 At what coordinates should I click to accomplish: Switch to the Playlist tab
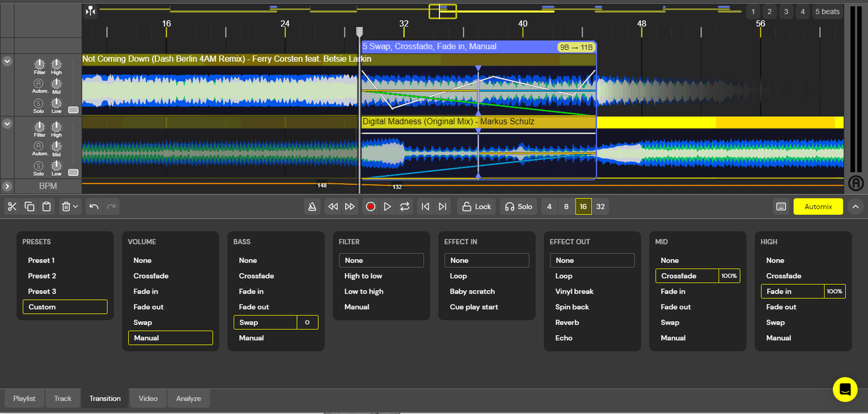pos(25,398)
